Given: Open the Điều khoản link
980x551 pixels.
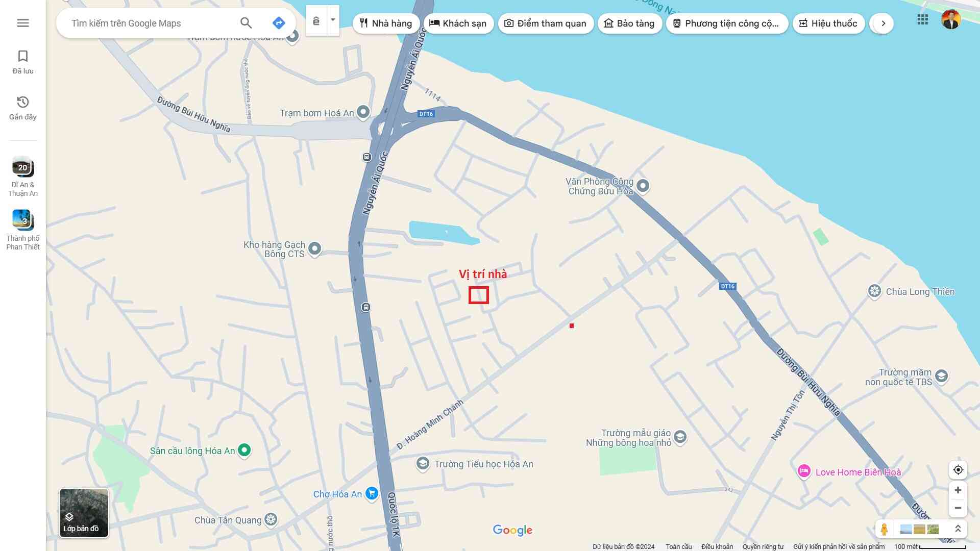Looking at the screenshot, I should [717, 546].
